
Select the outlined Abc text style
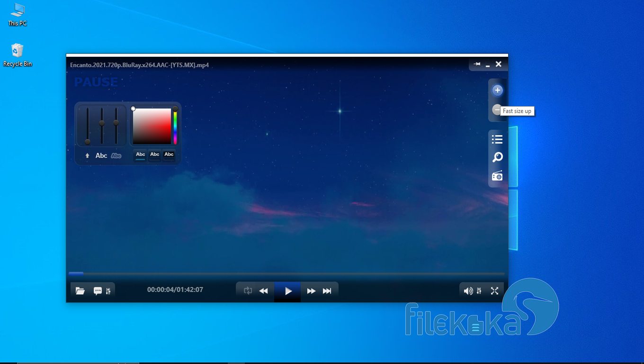116,155
